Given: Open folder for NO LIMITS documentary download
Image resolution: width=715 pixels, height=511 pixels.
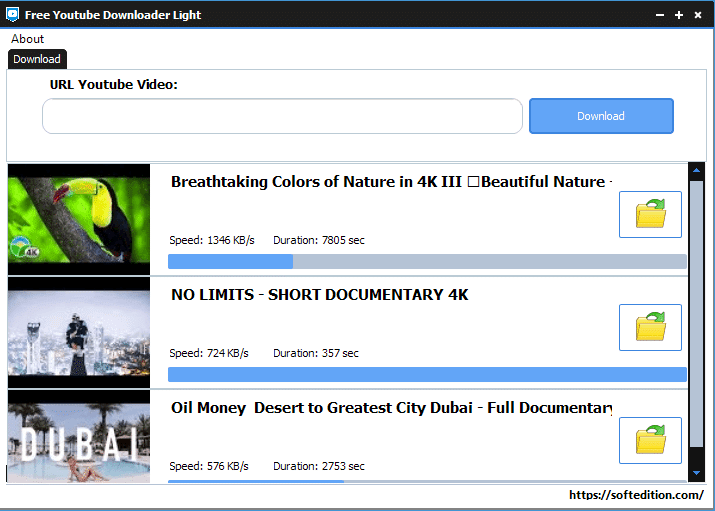Looking at the screenshot, I should coord(650,327).
